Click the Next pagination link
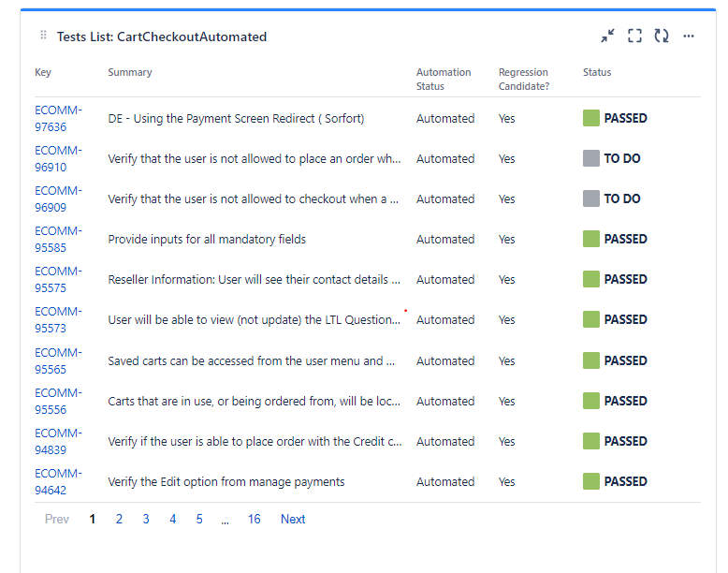This screenshot has height=573, width=728. (293, 519)
